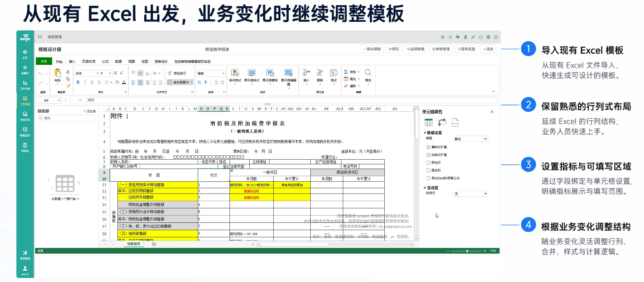Enable the 固定列 checkbox
Image resolution: width=644 pixels, height=282 pixels.
(428, 171)
